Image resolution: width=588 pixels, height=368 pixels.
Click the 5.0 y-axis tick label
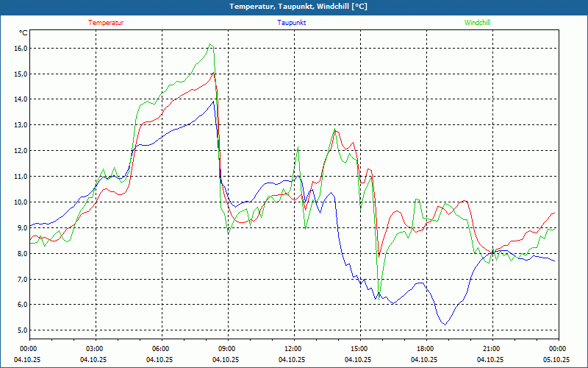[20, 330]
